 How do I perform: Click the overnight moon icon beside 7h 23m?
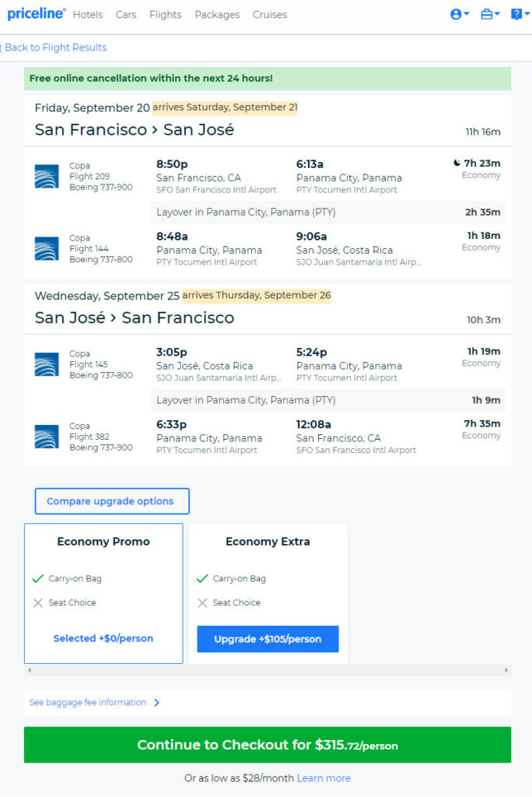point(457,163)
